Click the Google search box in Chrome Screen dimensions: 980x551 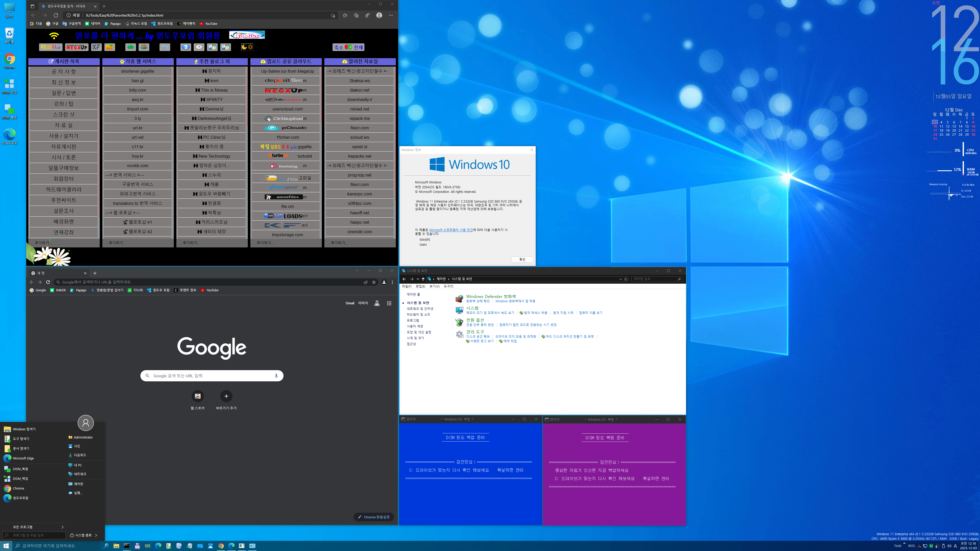(x=212, y=376)
